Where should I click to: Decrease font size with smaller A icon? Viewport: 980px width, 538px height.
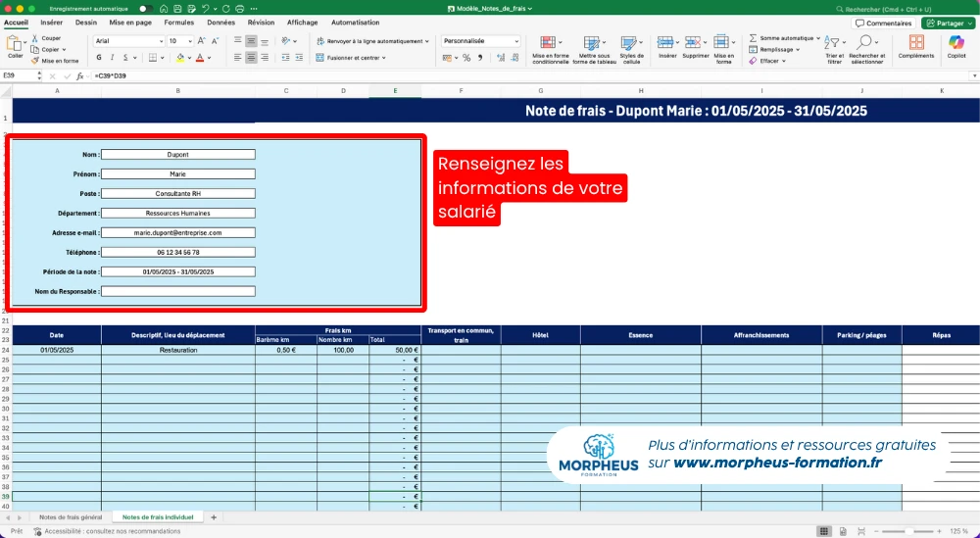click(215, 40)
